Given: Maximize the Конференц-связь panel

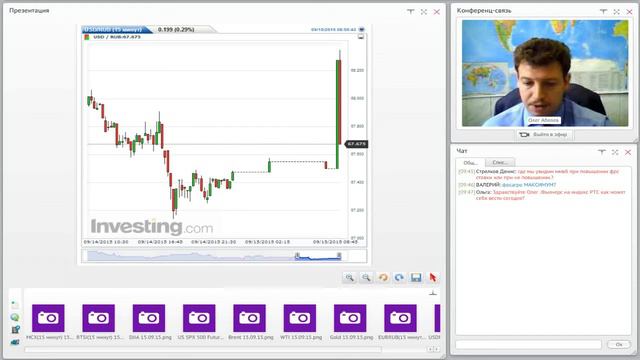Looking at the screenshot, I should pos(616,12).
